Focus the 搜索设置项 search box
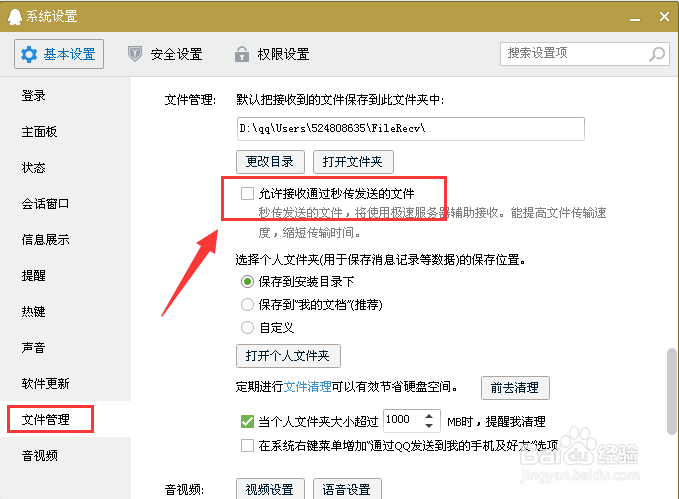Image resolution: width=679 pixels, height=499 pixels. tap(585, 54)
